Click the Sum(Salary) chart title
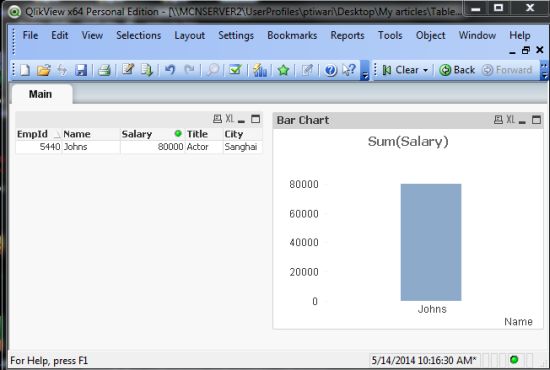This screenshot has width=550, height=370. (408, 141)
